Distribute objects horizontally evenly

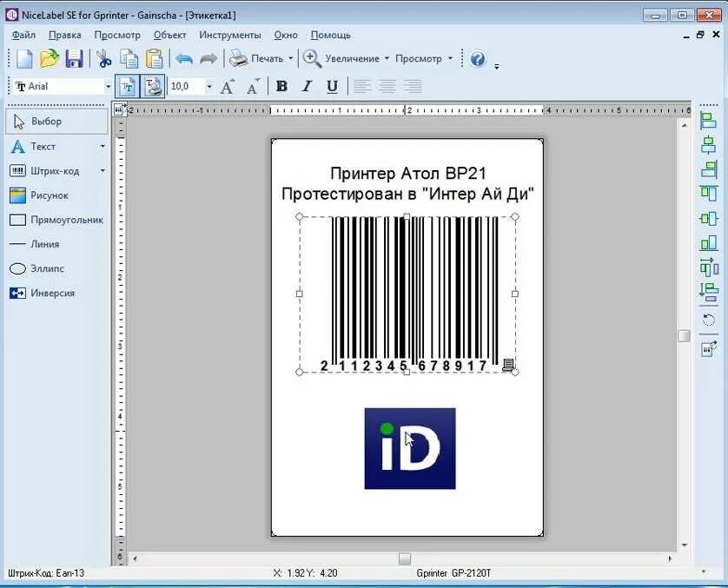(x=709, y=268)
